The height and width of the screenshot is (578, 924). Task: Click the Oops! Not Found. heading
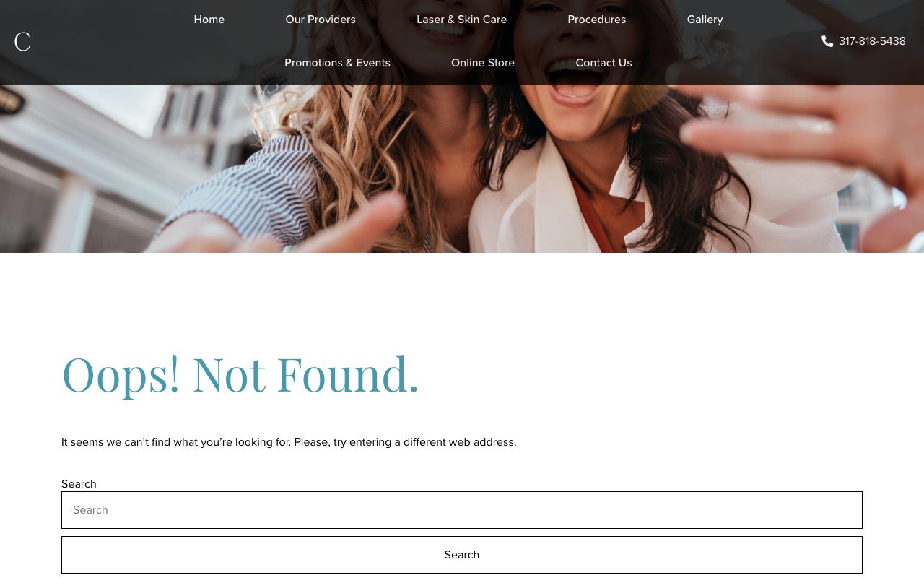pyautogui.click(x=240, y=374)
